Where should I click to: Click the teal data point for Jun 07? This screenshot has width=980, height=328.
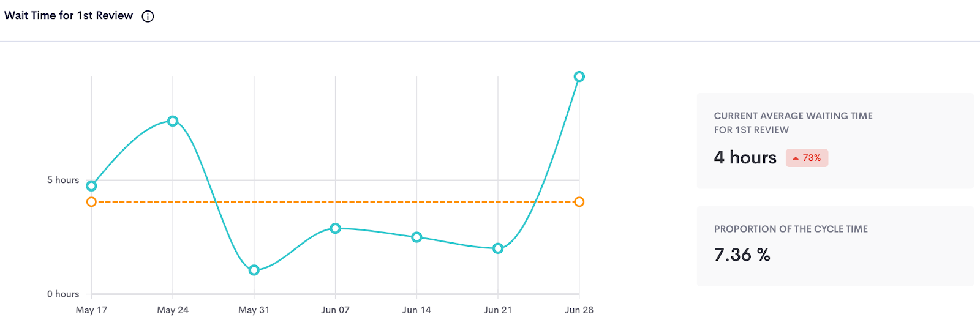click(335, 228)
